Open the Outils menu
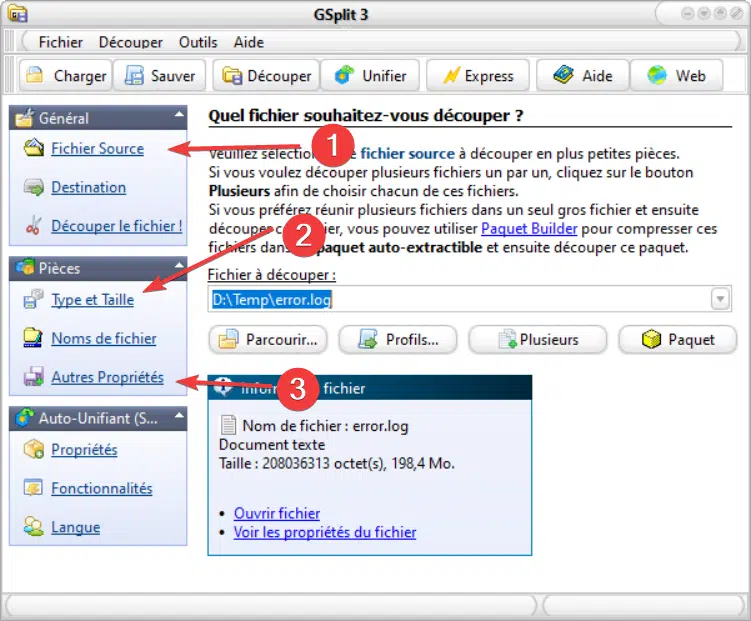The height and width of the screenshot is (621, 751). pyautogui.click(x=198, y=42)
